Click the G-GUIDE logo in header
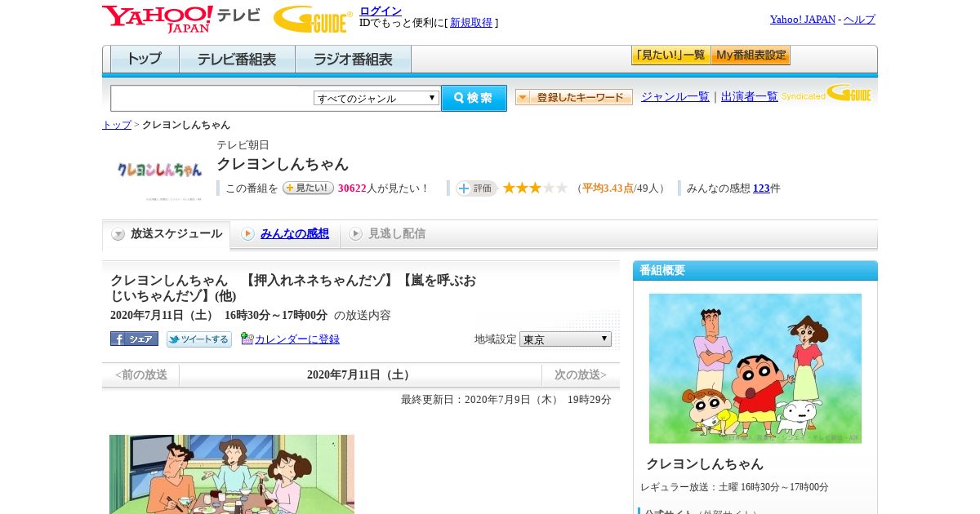 pos(313,19)
